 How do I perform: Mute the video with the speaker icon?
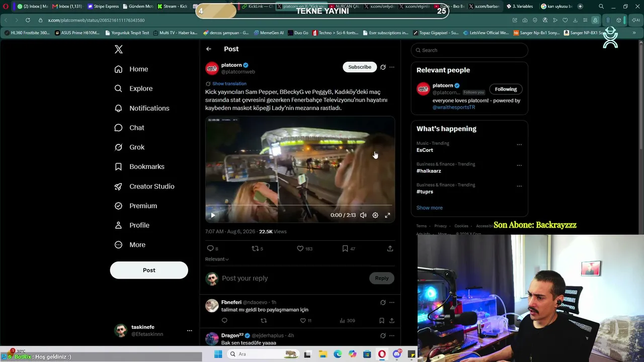coord(363,215)
